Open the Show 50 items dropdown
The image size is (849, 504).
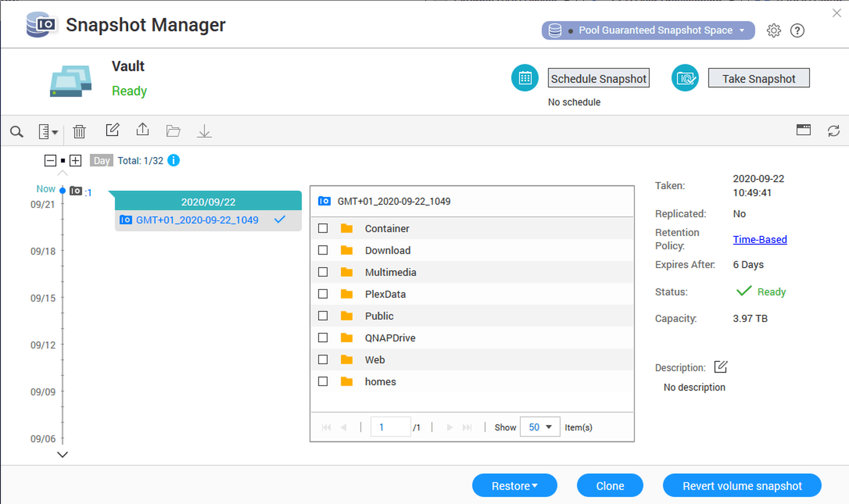(539, 427)
